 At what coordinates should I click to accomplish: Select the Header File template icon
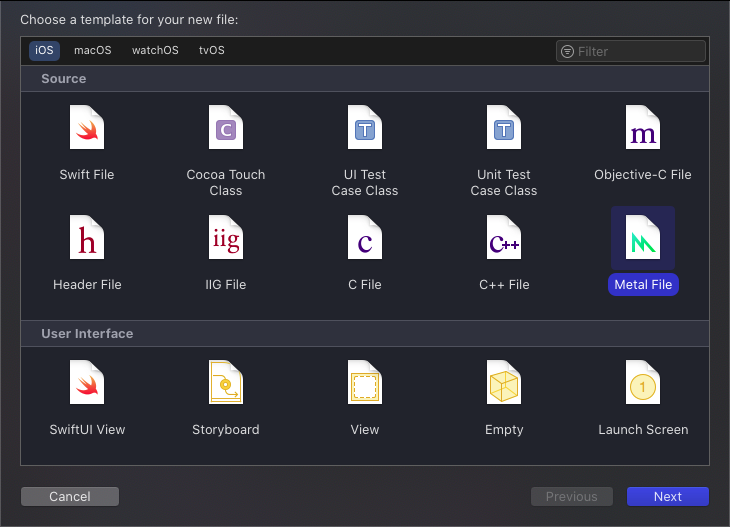coord(87,237)
